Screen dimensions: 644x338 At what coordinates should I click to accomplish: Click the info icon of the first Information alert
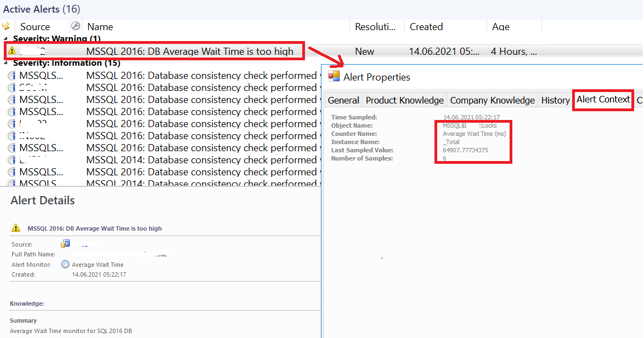click(12, 76)
